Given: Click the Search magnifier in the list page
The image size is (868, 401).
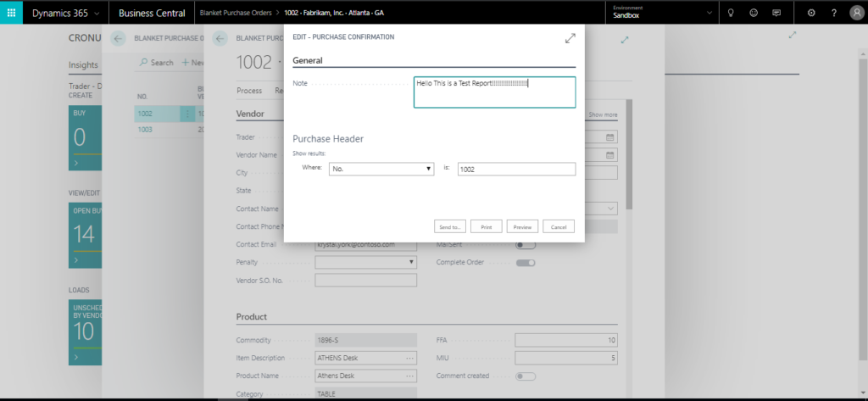Looking at the screenshot, I should (x=143, y=63).
